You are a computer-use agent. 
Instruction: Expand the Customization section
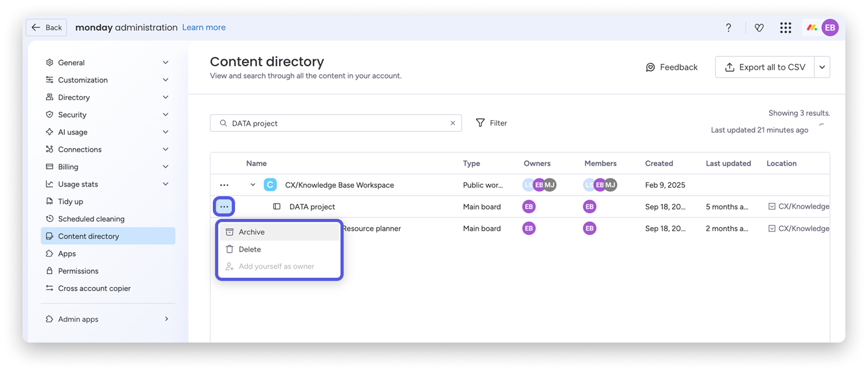point(166,80)
